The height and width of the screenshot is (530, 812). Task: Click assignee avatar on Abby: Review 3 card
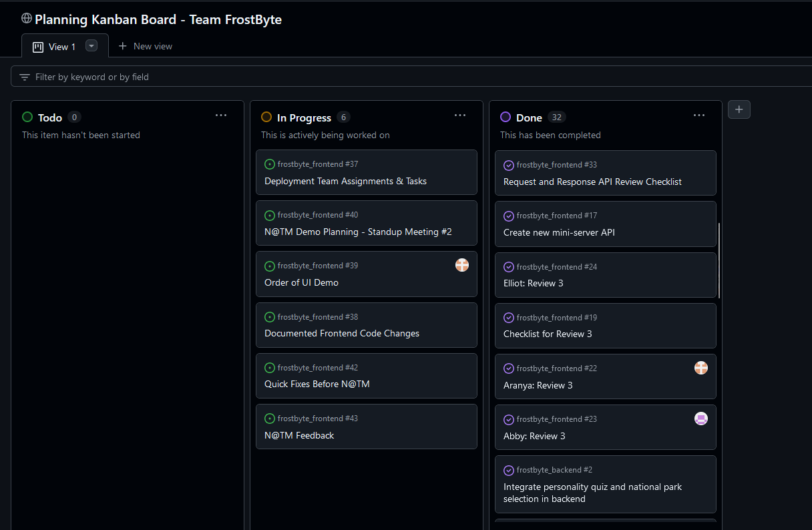[701, 419]
